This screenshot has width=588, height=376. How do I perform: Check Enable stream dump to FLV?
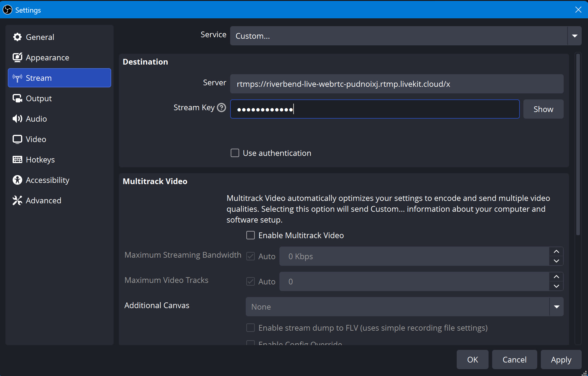point(251,328)
